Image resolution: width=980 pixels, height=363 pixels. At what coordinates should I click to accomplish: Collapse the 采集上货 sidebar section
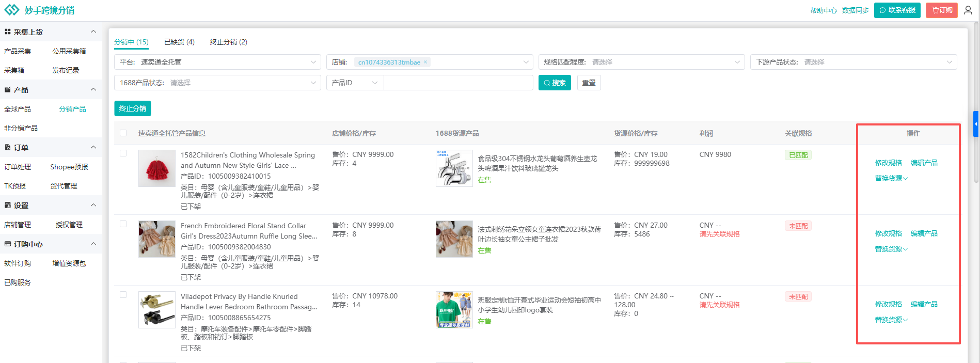click(x=93, y=32)
